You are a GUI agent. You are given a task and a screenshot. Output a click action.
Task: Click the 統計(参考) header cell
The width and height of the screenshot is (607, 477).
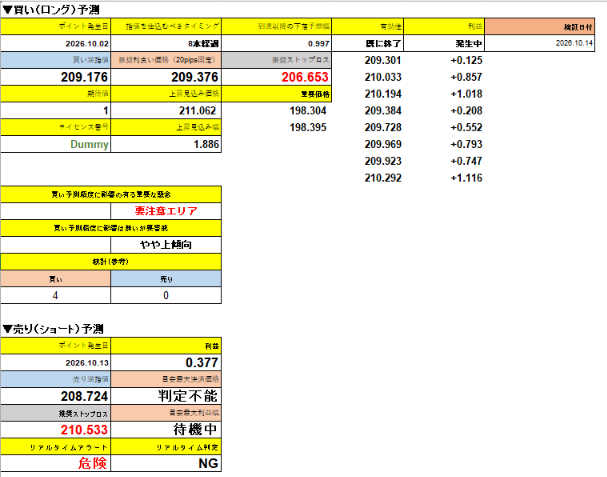[x=111, y=262]
